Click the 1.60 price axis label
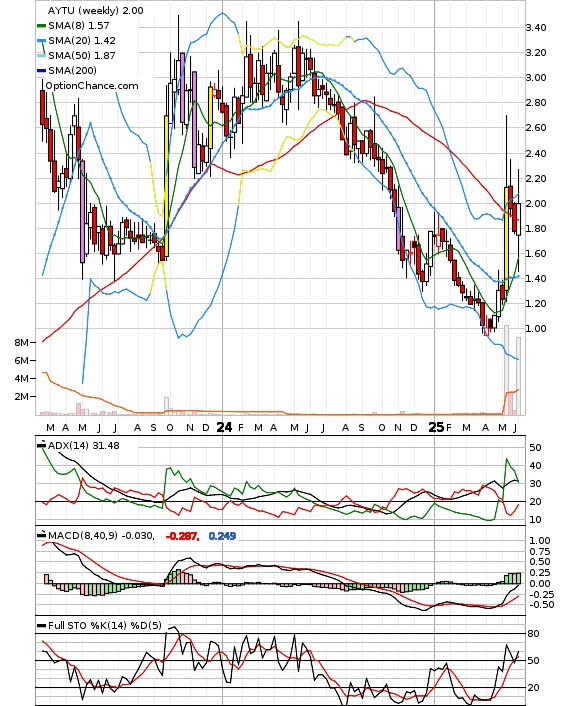Viewport: 566px width, 706px height. click(x=536, y=253)
